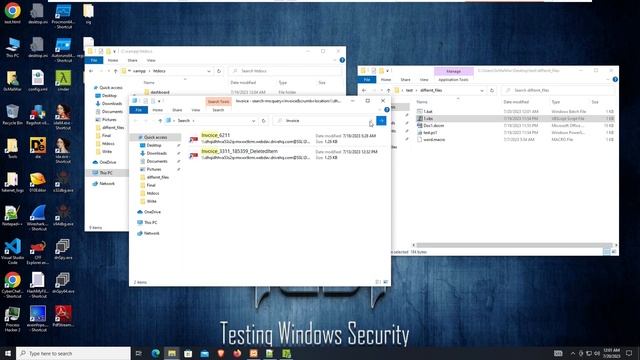Open CyberChef shortcut on desktop
Screen dimensions: 640x360
pos(13,285)
